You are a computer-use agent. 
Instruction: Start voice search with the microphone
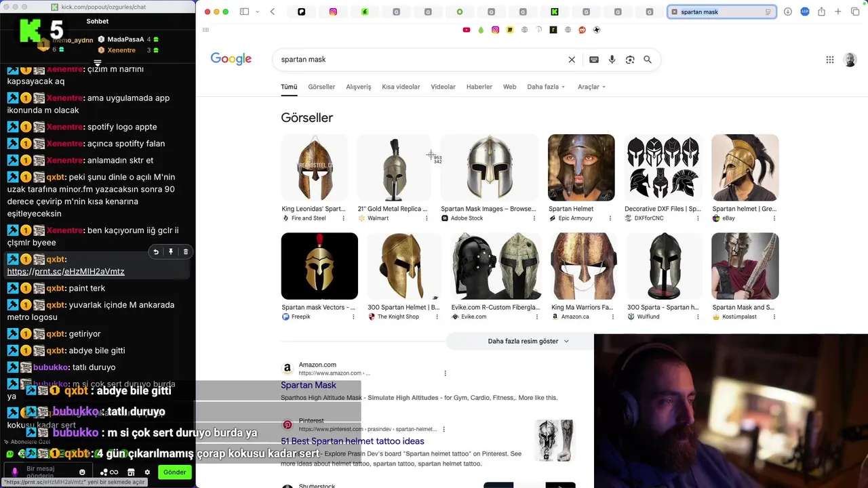pos(612,60)
